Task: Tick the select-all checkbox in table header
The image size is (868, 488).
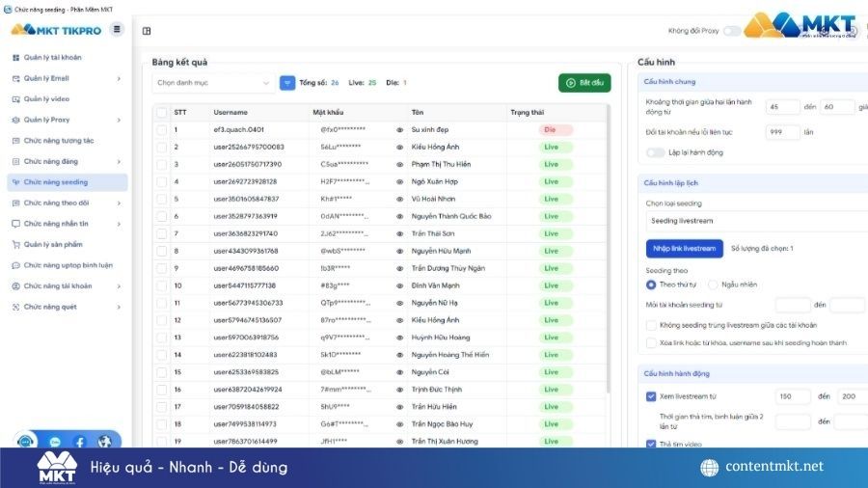Action: pos(162,112)
